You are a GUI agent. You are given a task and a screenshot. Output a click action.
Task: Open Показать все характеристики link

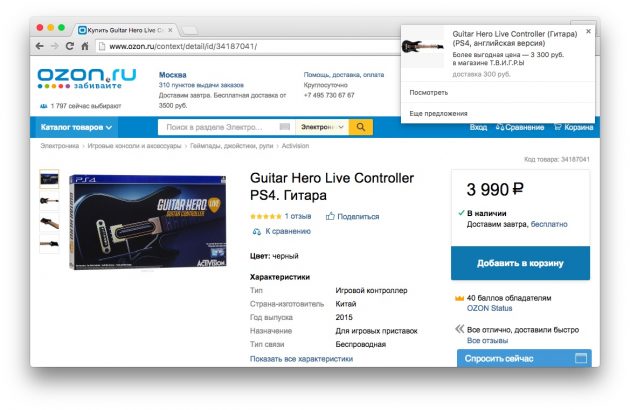pos(301,359)
